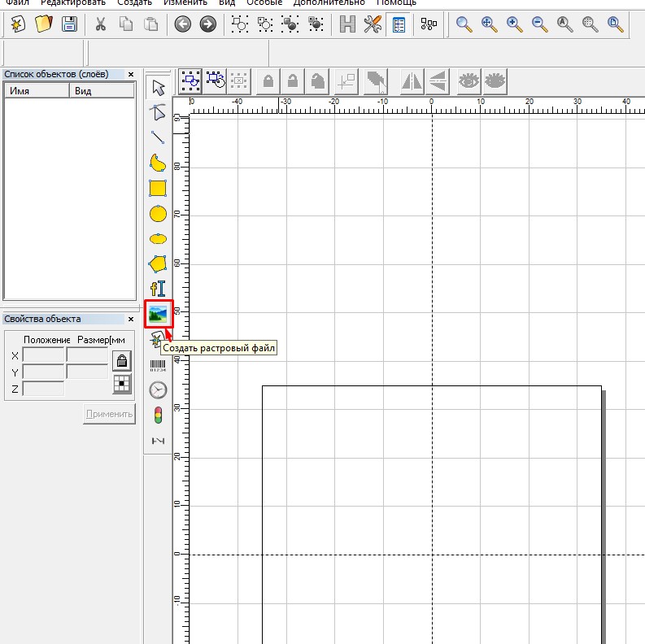Click the Применить button

click(109, 414)
